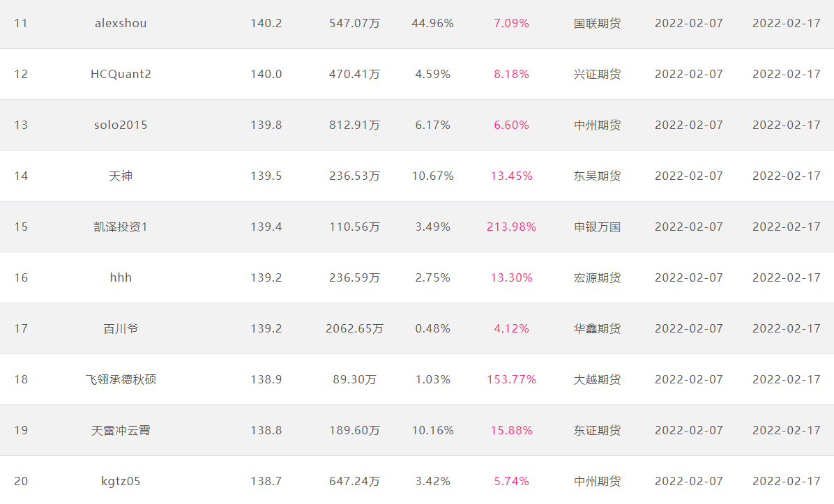The width and height of the screenshot is (834, 504).
Task: Click the kgtz05 account name
Action: point(121,481)
